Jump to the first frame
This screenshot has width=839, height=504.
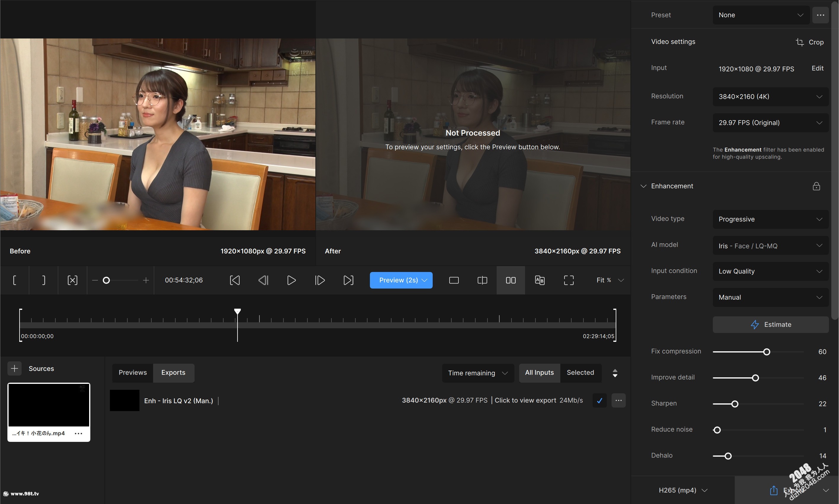(235, 280)
